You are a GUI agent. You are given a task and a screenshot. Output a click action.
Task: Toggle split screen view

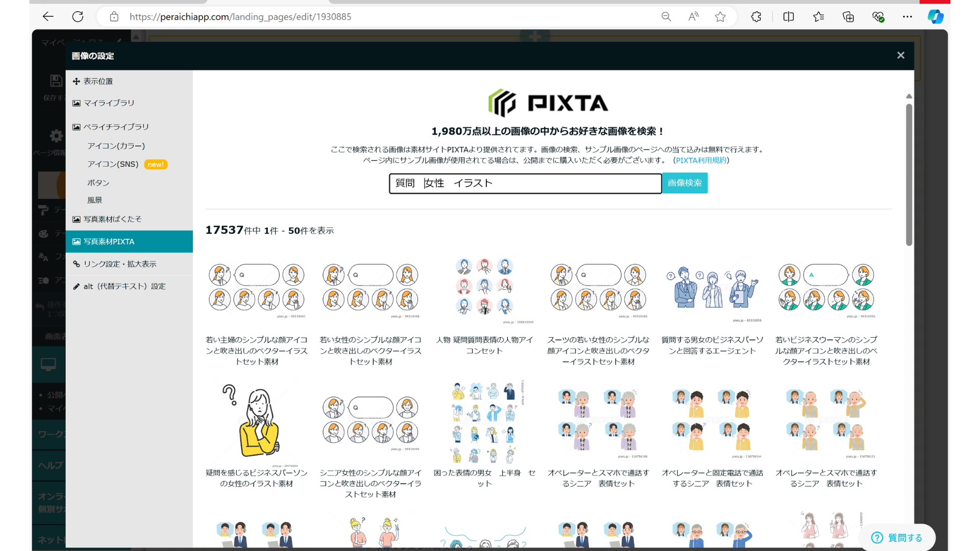[x=789, y=17]
